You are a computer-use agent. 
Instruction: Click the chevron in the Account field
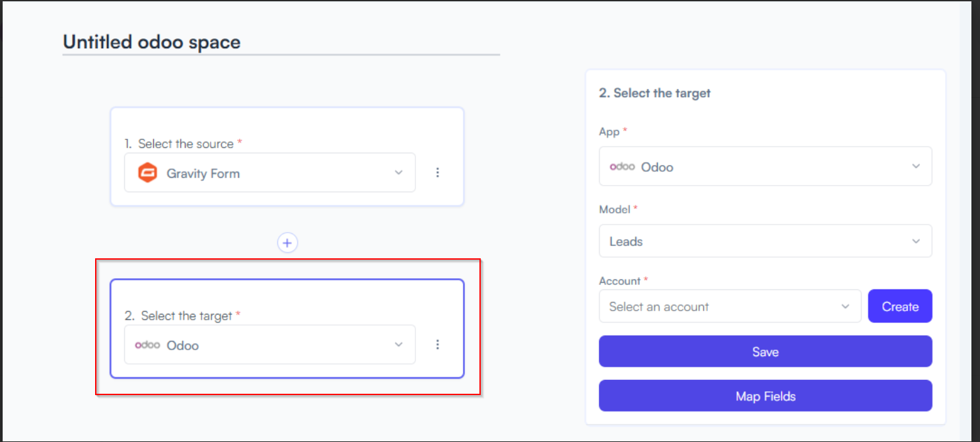pos(845,307)
